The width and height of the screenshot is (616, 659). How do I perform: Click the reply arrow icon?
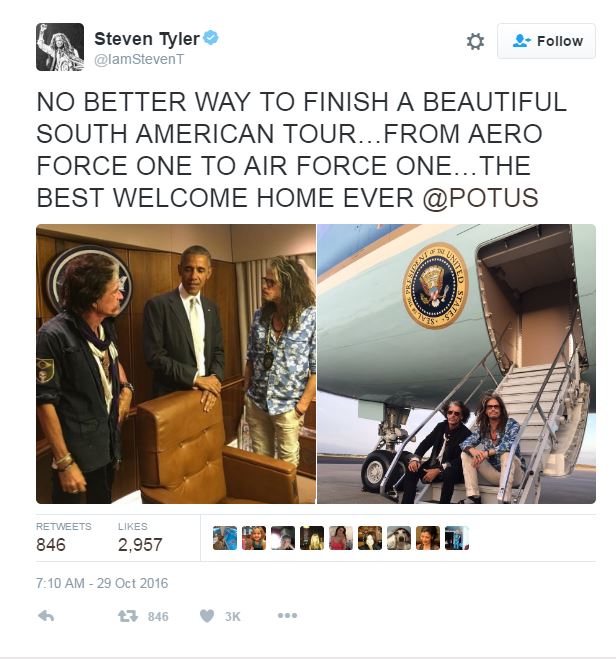coord(46,616)
